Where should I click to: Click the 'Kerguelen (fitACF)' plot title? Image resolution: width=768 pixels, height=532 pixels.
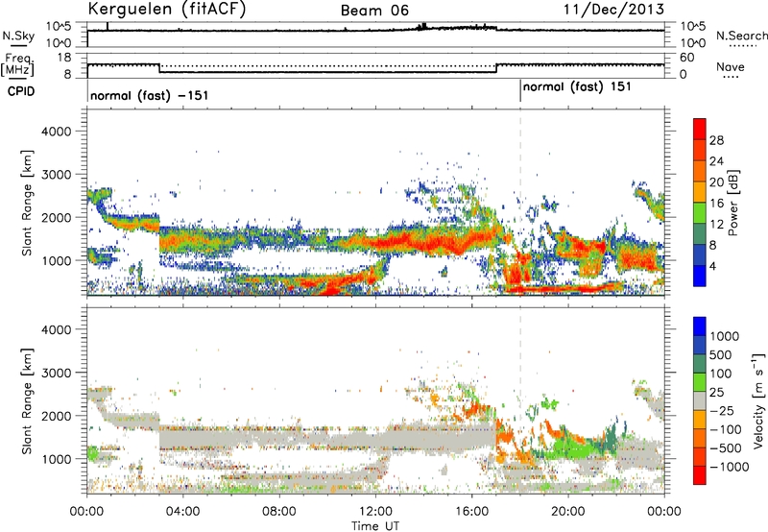point(166,10)
